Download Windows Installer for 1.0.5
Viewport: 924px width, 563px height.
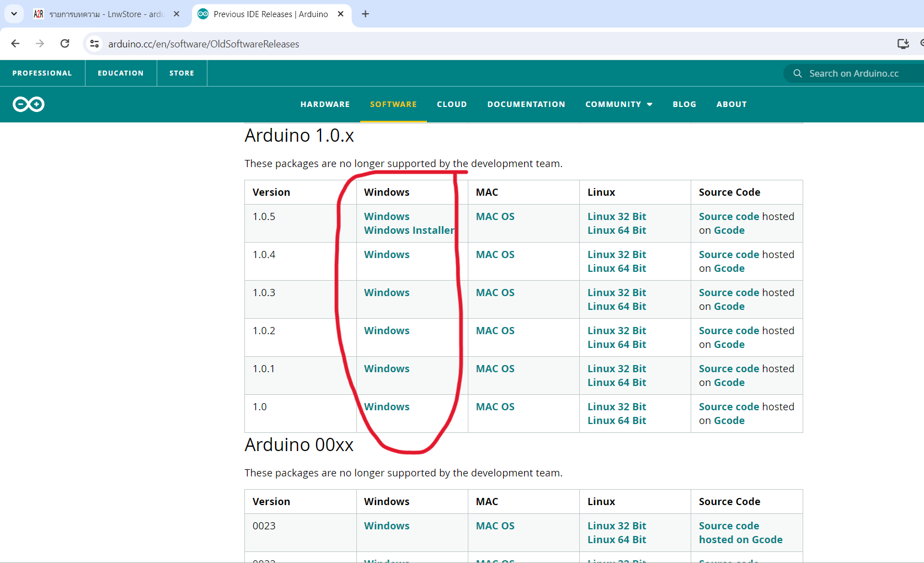click(x=409, y=230)
